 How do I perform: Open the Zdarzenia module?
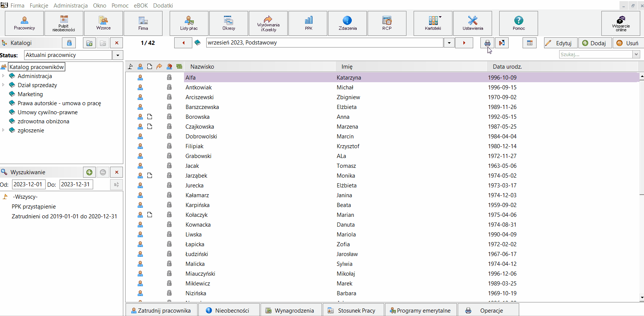[x=347, y=23]
